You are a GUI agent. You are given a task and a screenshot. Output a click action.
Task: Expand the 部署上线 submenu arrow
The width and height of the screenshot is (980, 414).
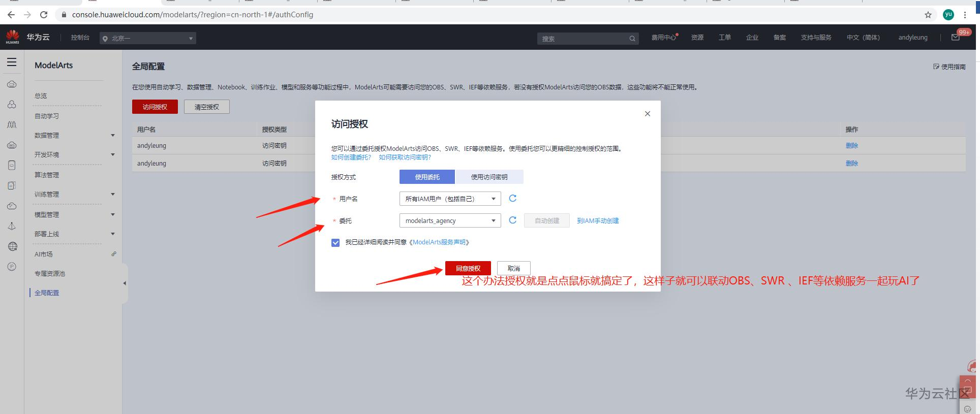pos(113,234)
